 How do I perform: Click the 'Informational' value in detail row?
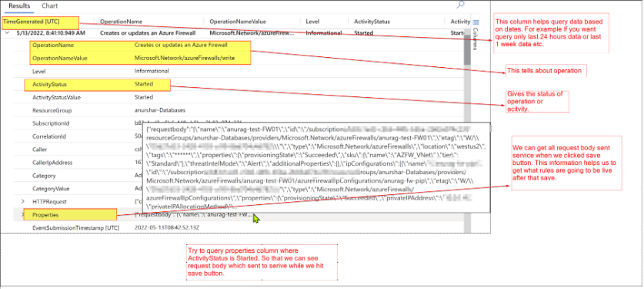[152, 71]
